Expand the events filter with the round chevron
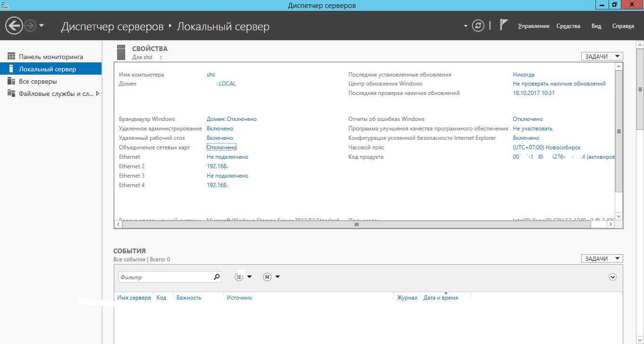The image size is (644, 344). [x=613, y=277]
